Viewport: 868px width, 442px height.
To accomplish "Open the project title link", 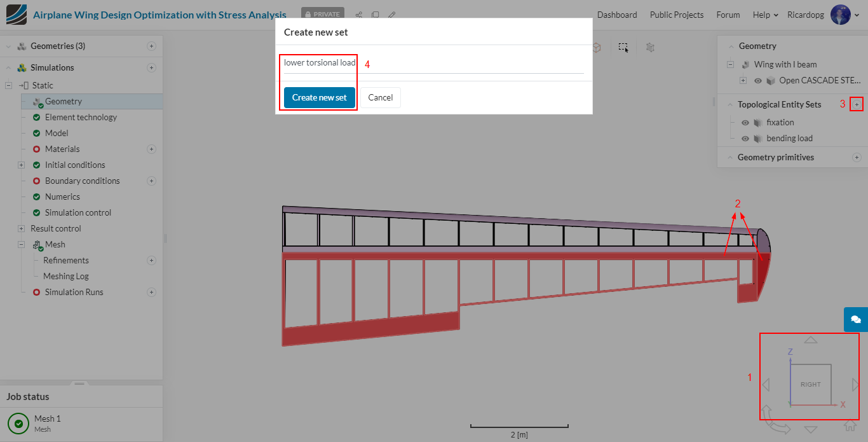I will tap(159, 15).
